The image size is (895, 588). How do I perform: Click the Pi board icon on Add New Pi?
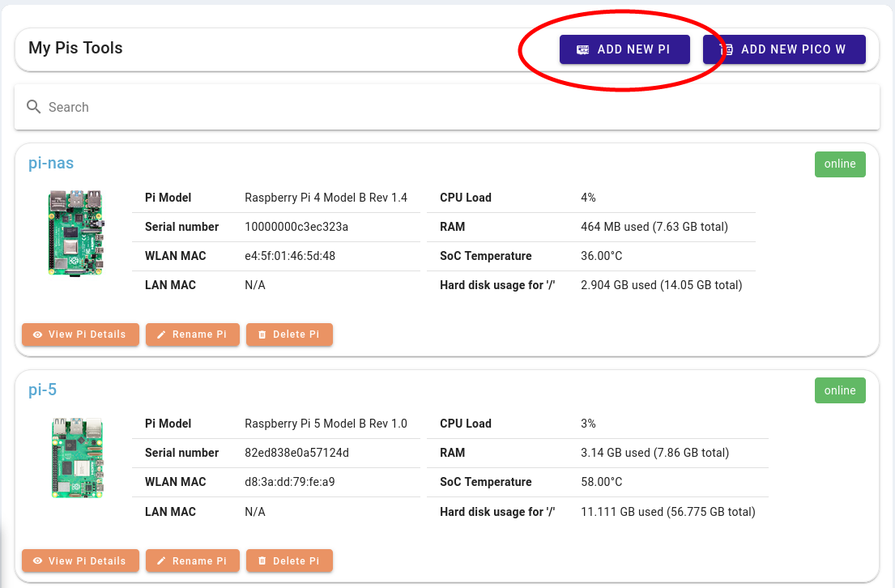[x=583, y=49]
